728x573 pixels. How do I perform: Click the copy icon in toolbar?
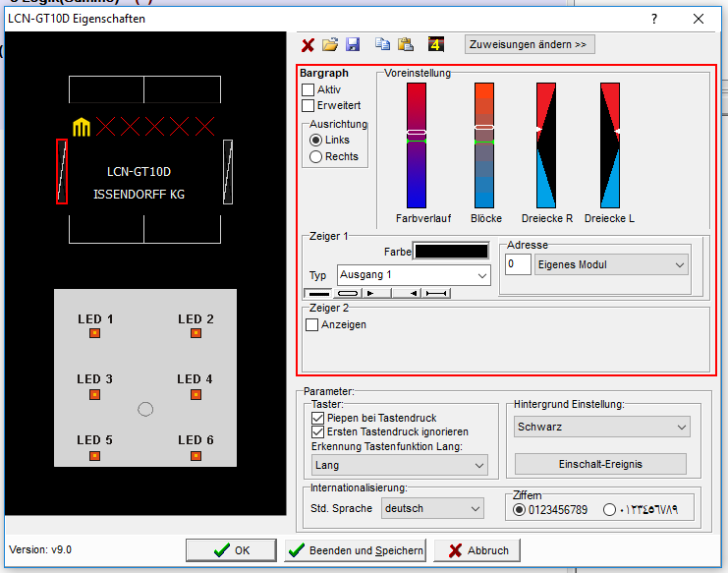tap(382, 44)
